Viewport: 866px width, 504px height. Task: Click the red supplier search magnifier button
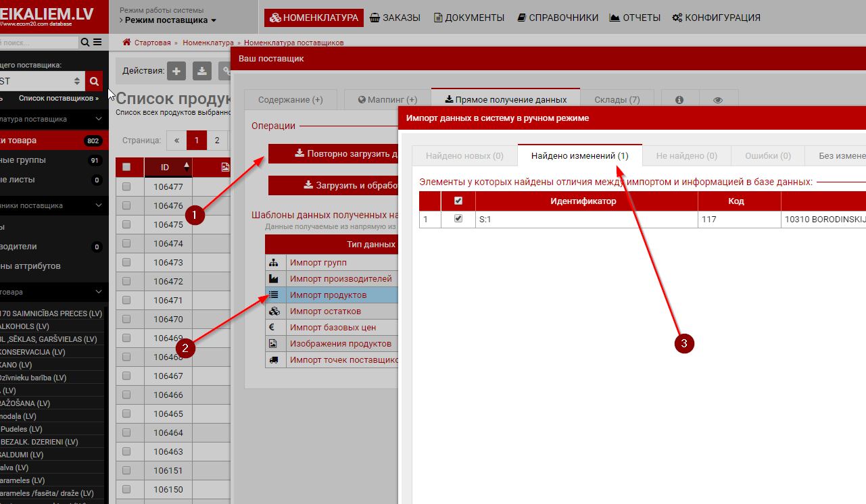tap(94, 82)
